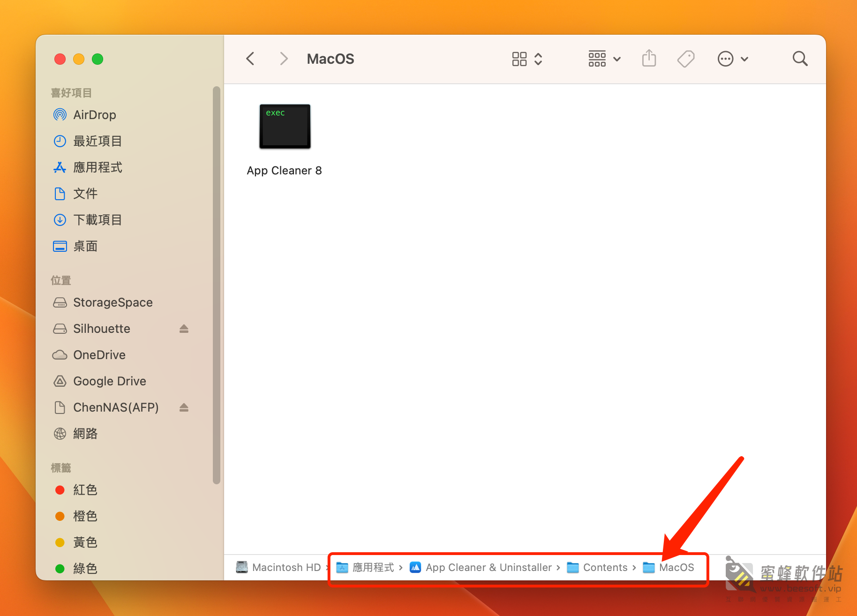This screenshot has width=857, height=616.
Task: Click the 位置 section header
Action: [61, 280]
